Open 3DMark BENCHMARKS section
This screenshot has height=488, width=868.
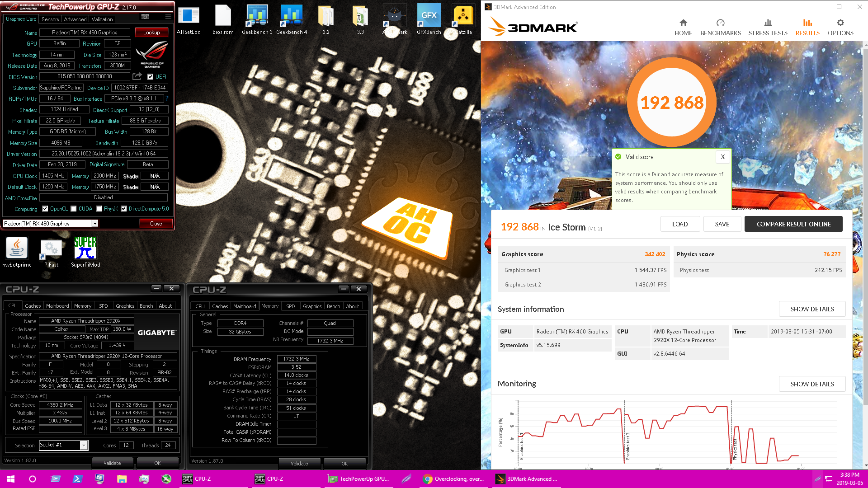point(720,27)
